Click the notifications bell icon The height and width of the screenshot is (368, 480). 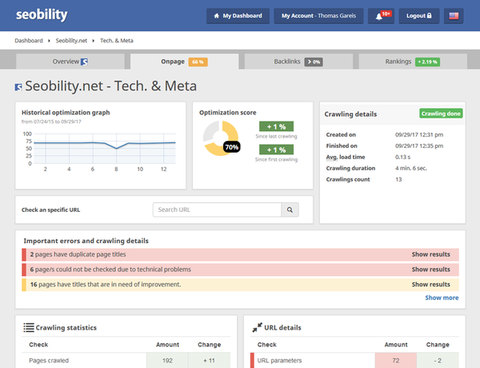[379, 16]
